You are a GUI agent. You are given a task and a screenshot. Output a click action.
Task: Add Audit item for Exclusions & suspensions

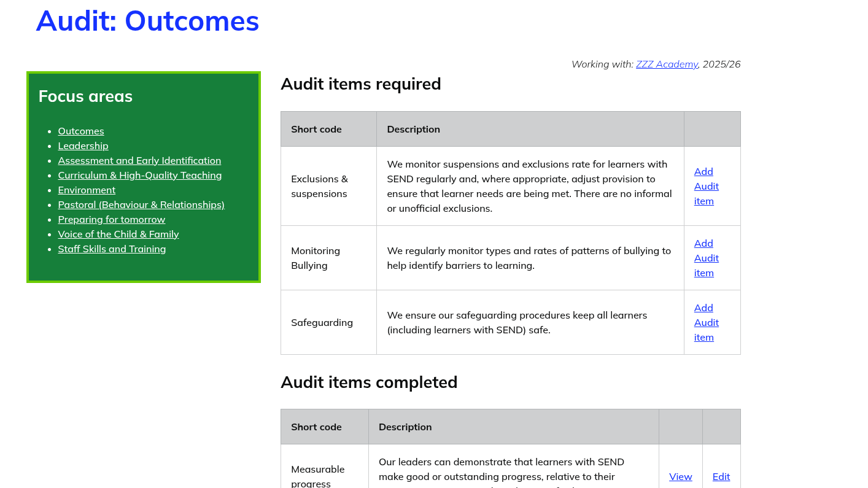(706, 186)
